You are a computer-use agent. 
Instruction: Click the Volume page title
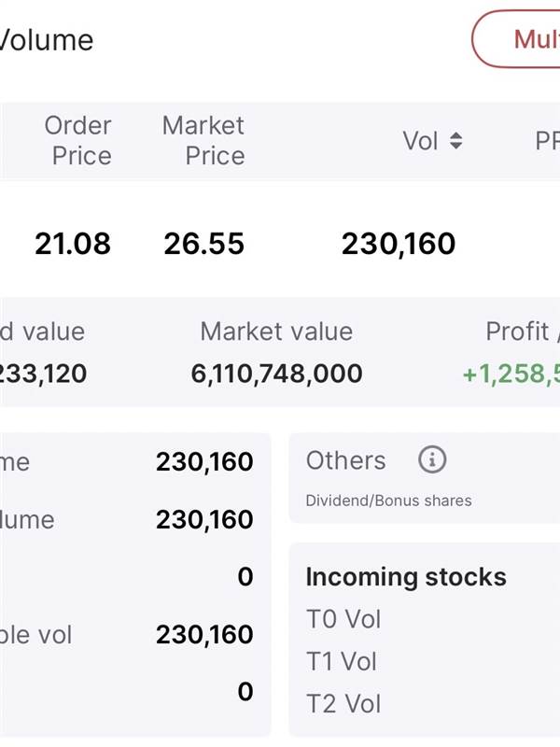(47, 40)
